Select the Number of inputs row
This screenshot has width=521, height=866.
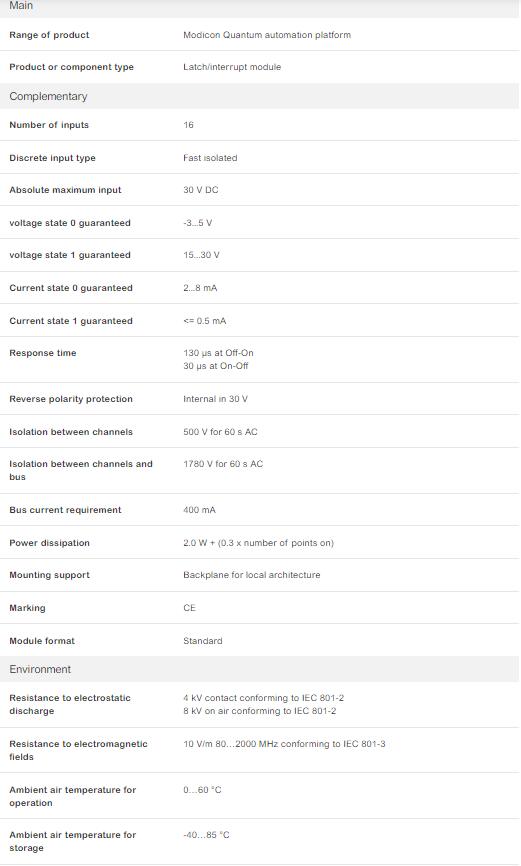click(260, 125)
